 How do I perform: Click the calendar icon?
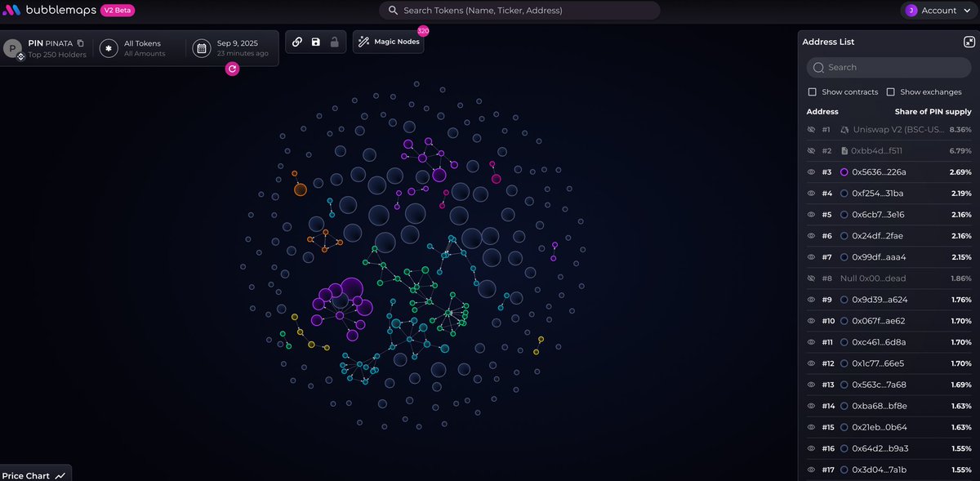201,48
